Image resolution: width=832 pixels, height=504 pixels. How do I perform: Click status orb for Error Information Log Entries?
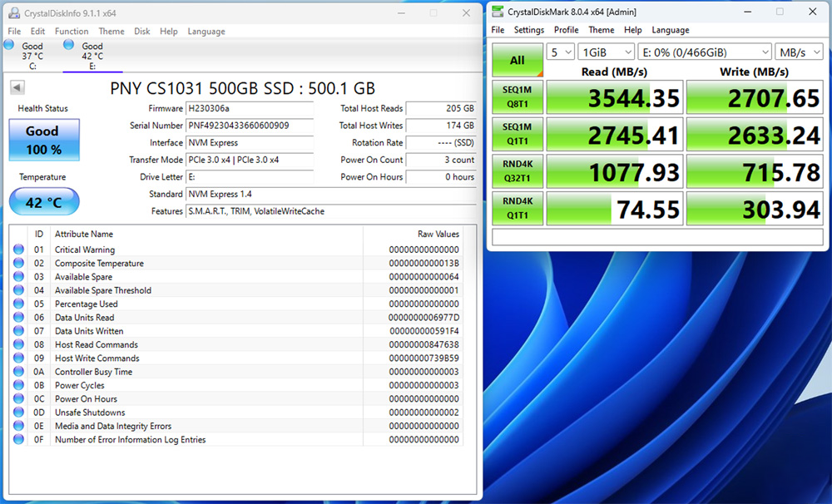point(18,439)
